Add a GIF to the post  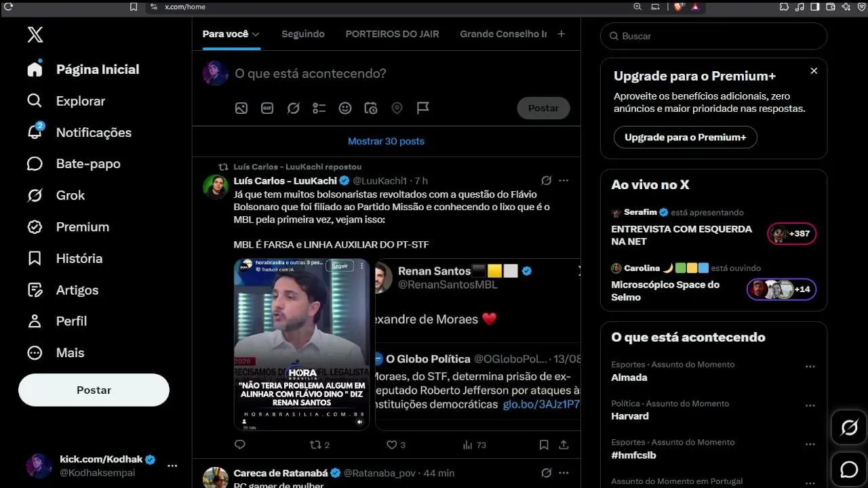pos(267,108)
